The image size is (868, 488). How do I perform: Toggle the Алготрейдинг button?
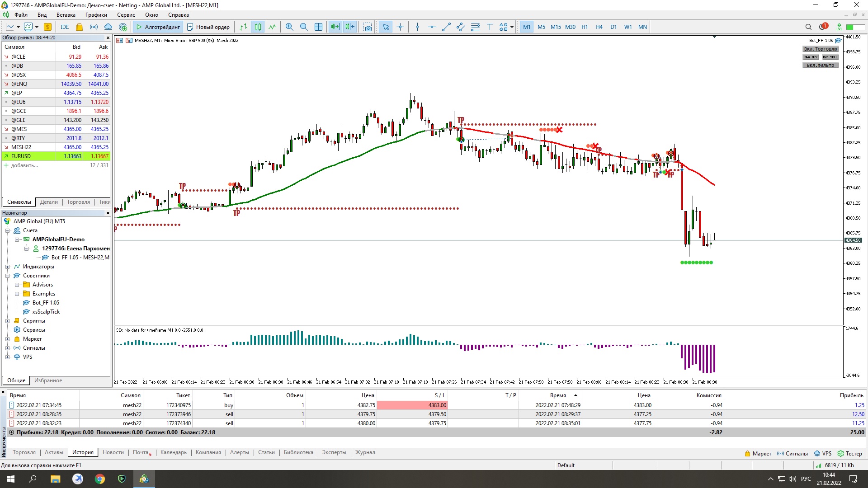158,27
